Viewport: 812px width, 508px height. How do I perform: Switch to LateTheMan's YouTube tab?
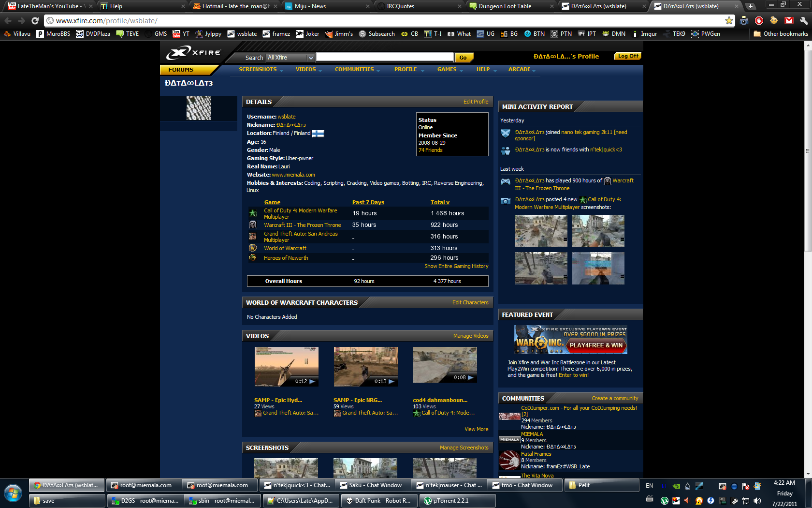coord(50,6)
